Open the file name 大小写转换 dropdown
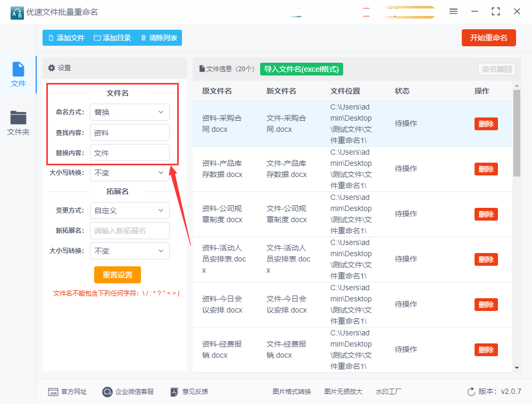532x404 pixels. tap(130, 173)
